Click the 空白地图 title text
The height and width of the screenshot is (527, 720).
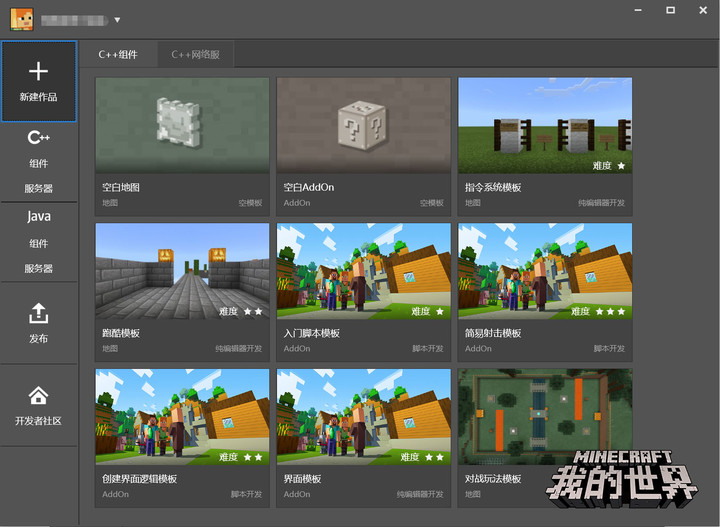pyautogui.click(x=121, y=187)
